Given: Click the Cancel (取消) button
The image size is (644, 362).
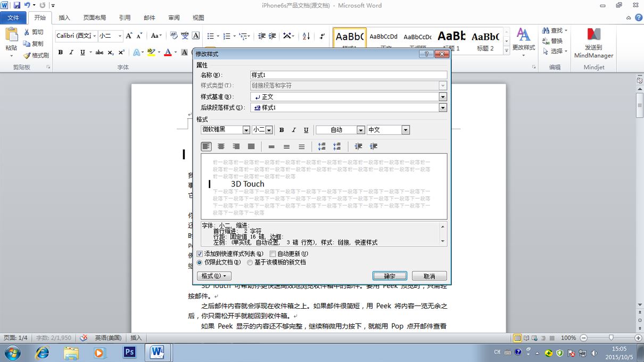Looking at the screenshot, I should coord(430,276).
